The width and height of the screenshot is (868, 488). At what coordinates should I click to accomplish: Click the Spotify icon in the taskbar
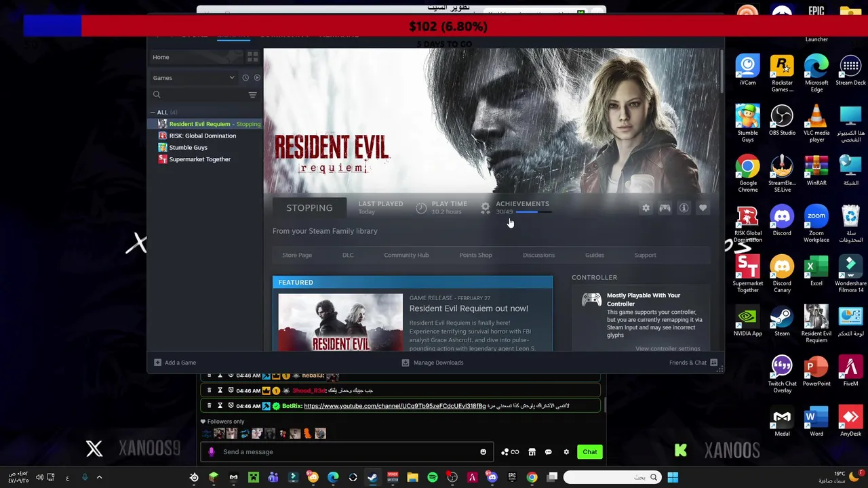click(x=433, y=477)
